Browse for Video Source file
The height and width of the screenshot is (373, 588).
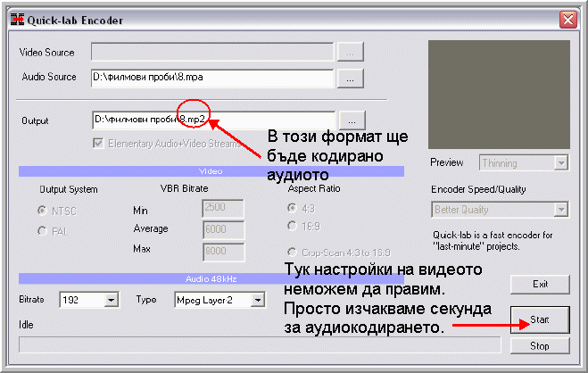(351, 52)
